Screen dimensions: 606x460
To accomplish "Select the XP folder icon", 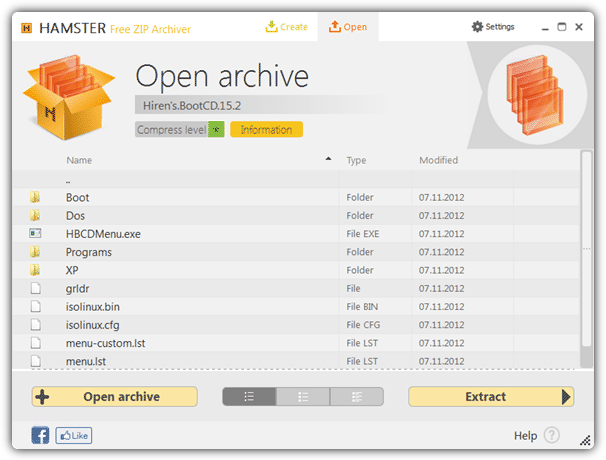I will [x=35, y=270].
